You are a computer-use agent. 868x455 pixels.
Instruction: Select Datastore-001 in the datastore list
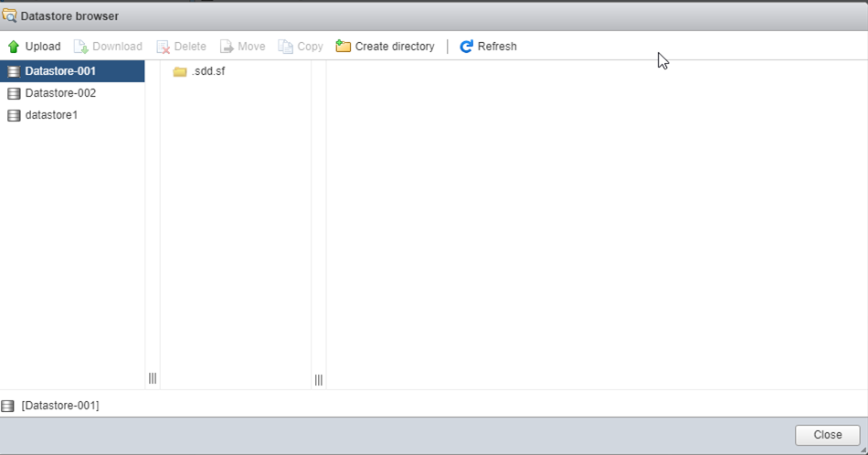72,71
